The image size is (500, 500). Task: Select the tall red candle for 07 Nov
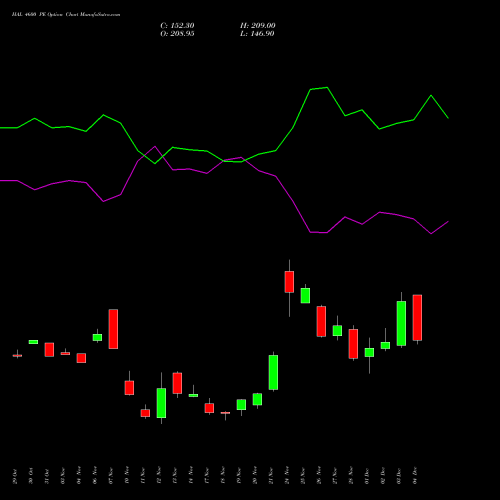(113, 329)
